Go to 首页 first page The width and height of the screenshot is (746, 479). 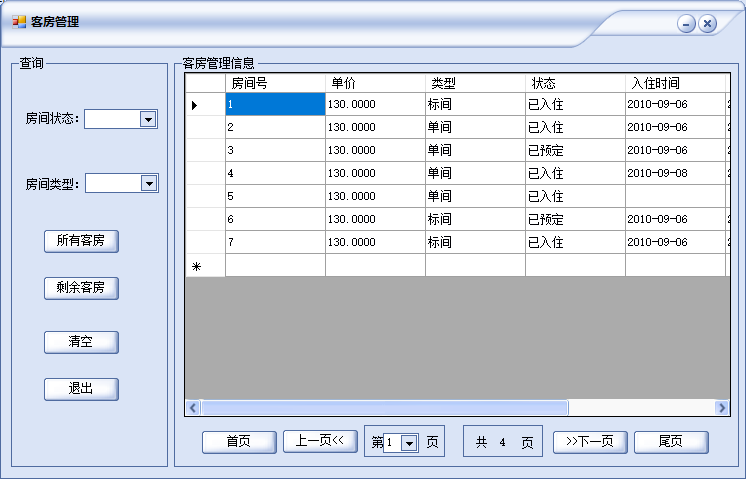(239, 442)
